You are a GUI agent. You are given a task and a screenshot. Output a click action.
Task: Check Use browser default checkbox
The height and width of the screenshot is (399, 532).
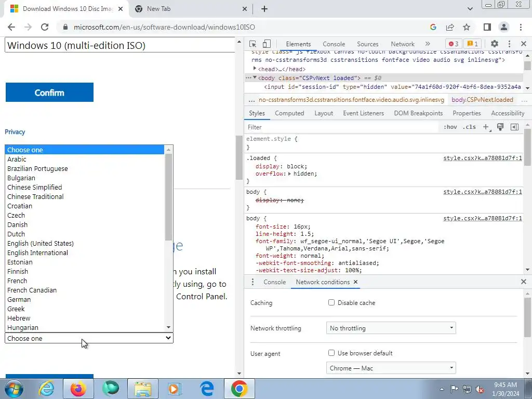(x=331, y=353)
